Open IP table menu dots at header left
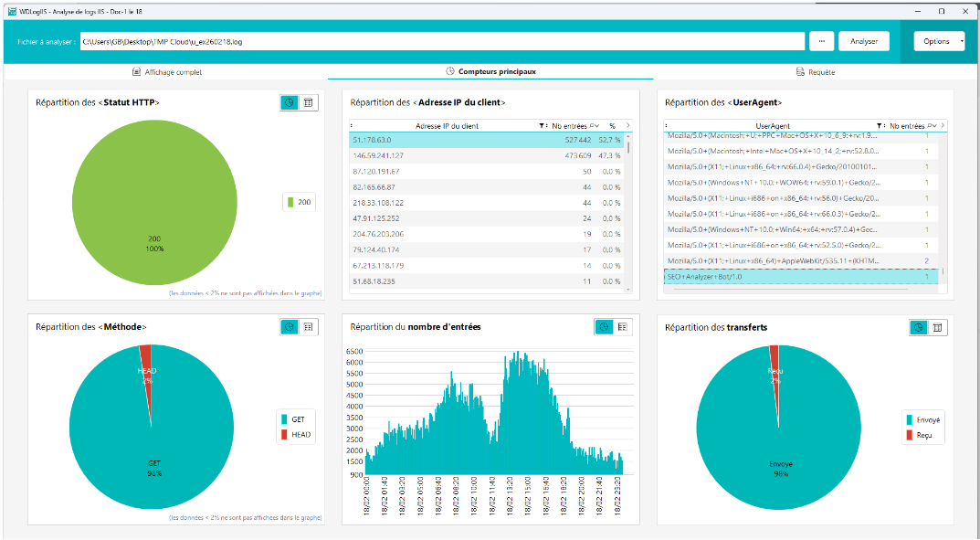Screen dimensions: 980x540 point(352,125)
